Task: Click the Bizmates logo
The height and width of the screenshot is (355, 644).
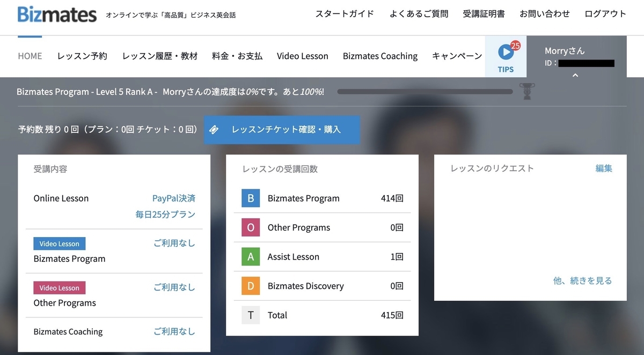Action: click(x=57, y=14)
